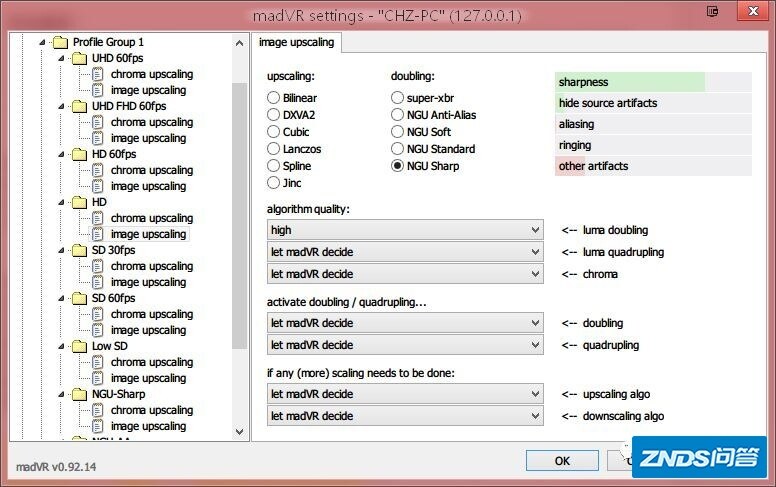Click the NGU-Sharp folder icon
The height and width of the screenshot is (487, 776).
(x=78, y=394)
